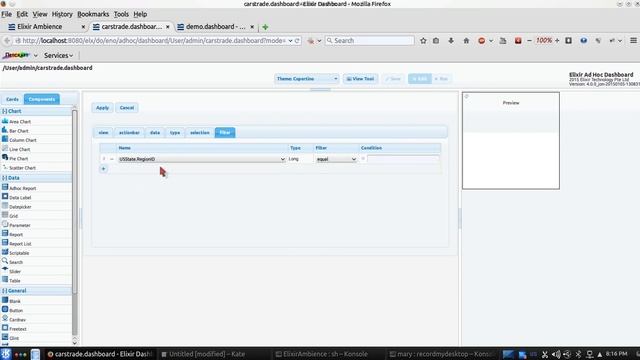Select the Column Chart component

pyautogui.click(x=19, y=140)
